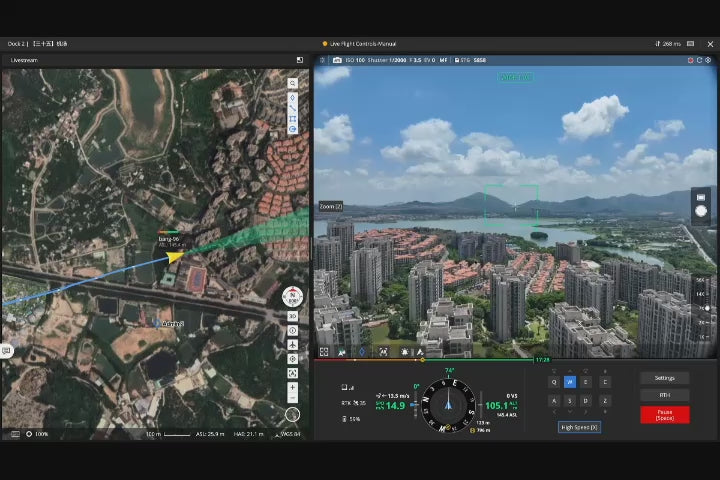The width and height of the screenshot is (720, 480).
Task: Switch map to 3D view
Action: click(292, 316)
